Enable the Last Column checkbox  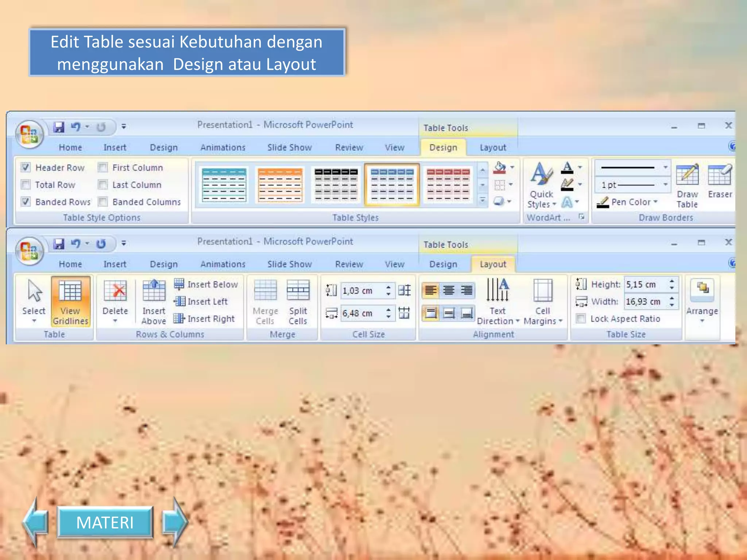tap(103, 184)
